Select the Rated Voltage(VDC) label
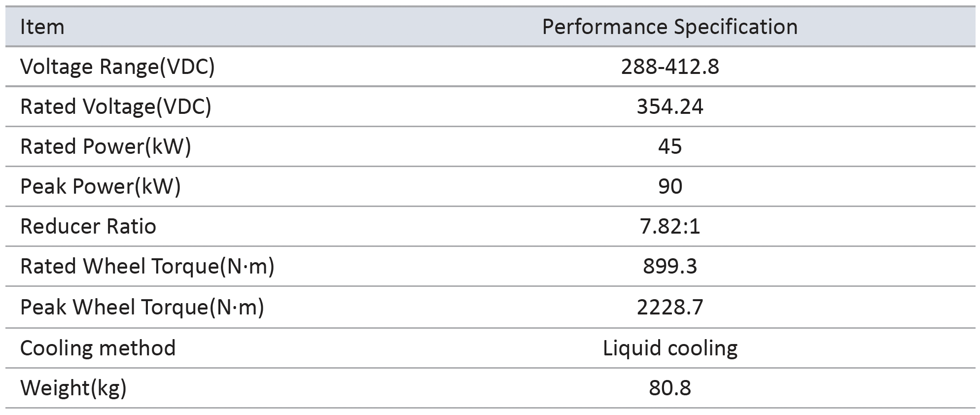Image resolution: width=980 pixels, height=415 pixels. click(x=115, y=107)
